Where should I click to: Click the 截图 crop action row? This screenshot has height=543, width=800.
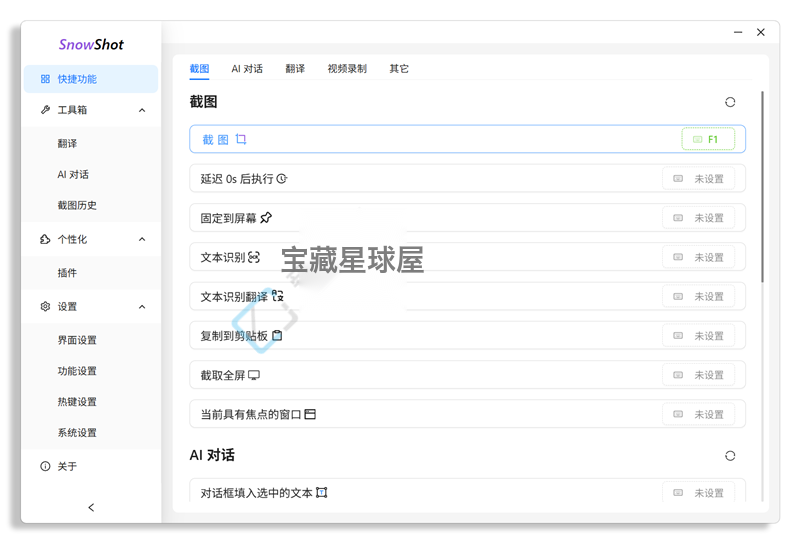(467, 139)
